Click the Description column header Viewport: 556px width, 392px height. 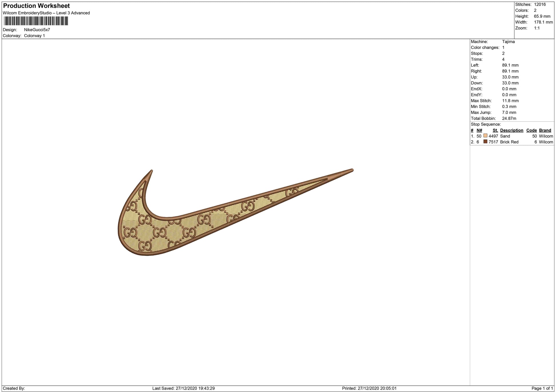511,130
